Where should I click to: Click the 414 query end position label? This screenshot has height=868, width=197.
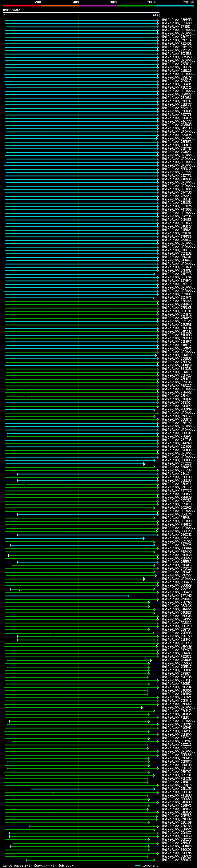155,15
